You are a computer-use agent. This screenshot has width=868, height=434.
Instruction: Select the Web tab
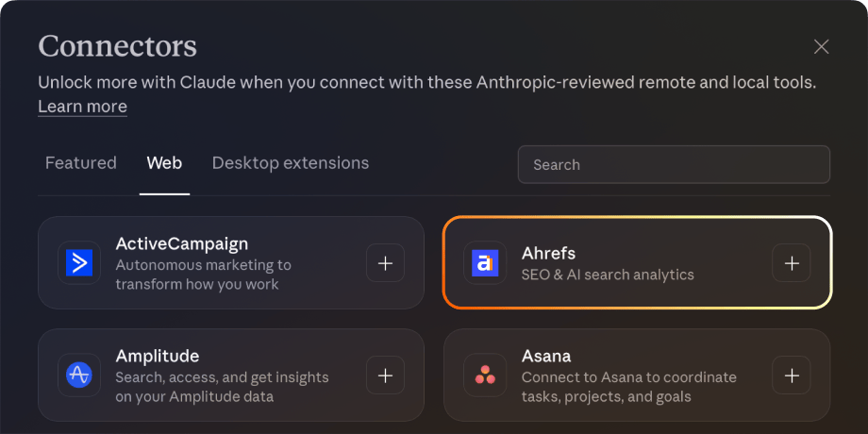(164, 163)
